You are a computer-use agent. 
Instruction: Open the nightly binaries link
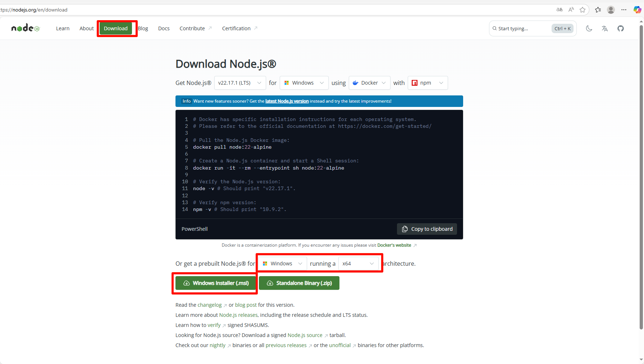(220, 345)
